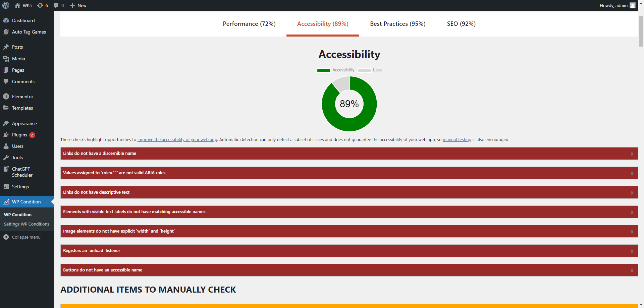
Task: Expand the image explicit width and height row
Action: [x=349, y=231]
